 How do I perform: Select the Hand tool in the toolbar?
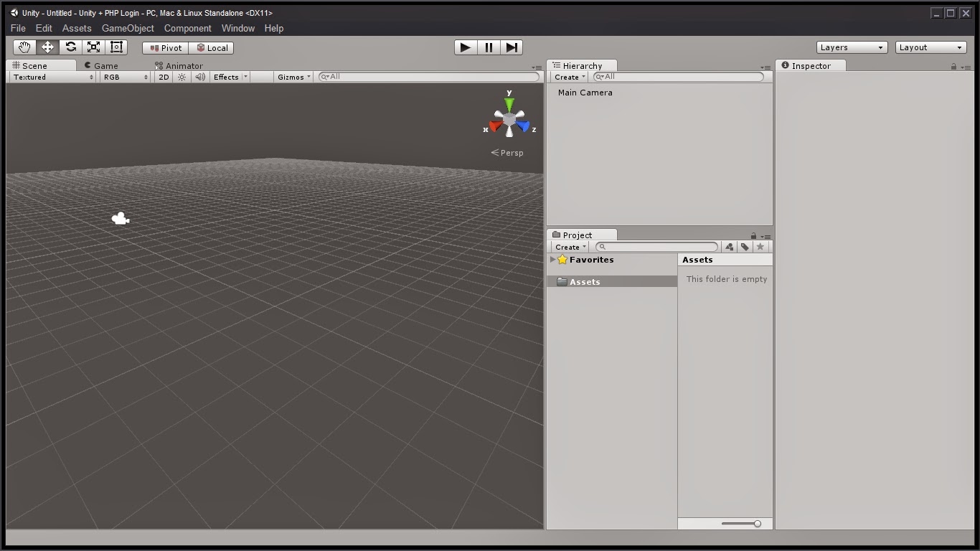point(24,47)
